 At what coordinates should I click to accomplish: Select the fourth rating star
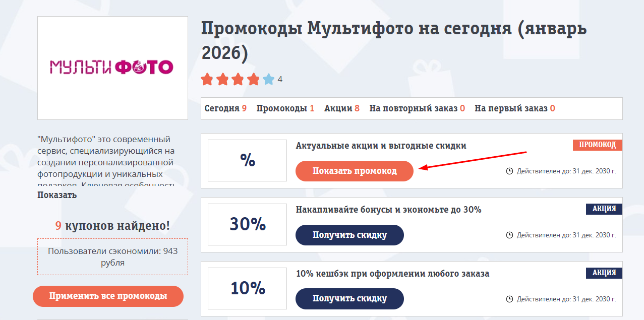point(253,79)
